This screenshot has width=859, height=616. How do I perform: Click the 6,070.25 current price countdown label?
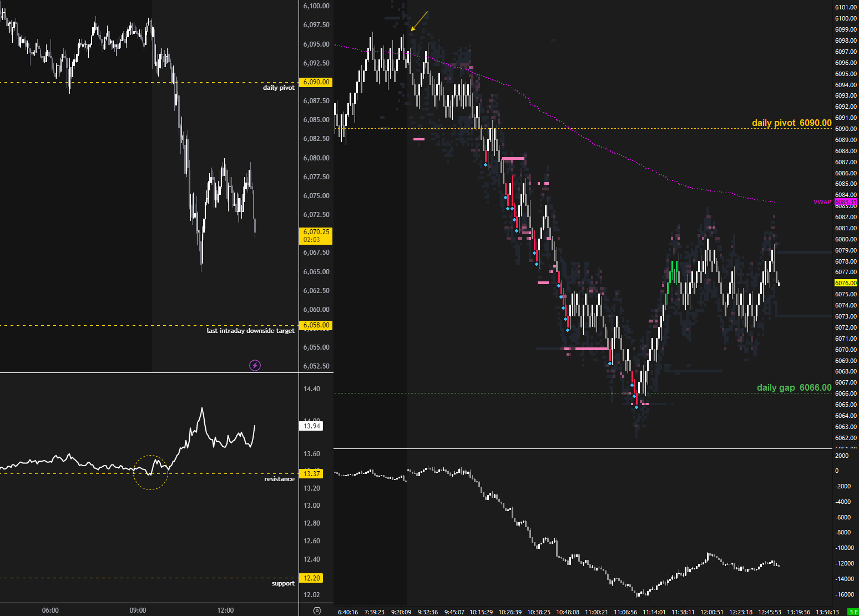pos(316,236)
